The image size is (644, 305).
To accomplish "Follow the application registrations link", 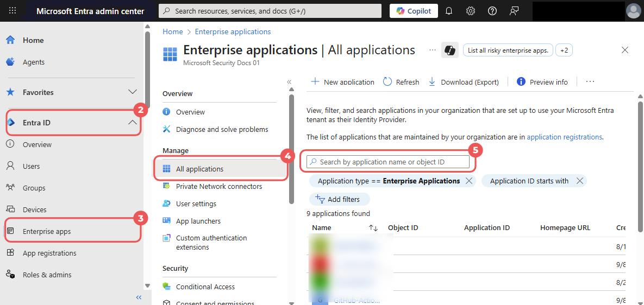I will [x=564, y=137].
